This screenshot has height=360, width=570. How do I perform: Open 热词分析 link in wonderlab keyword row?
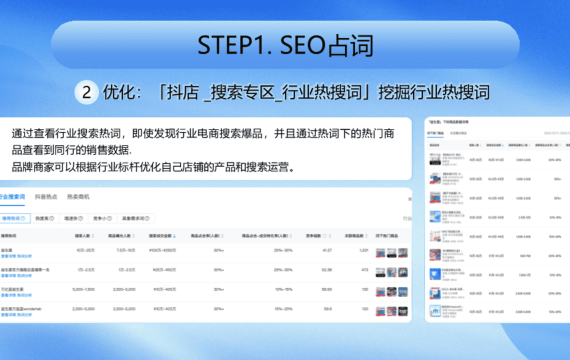pos(24,315)
